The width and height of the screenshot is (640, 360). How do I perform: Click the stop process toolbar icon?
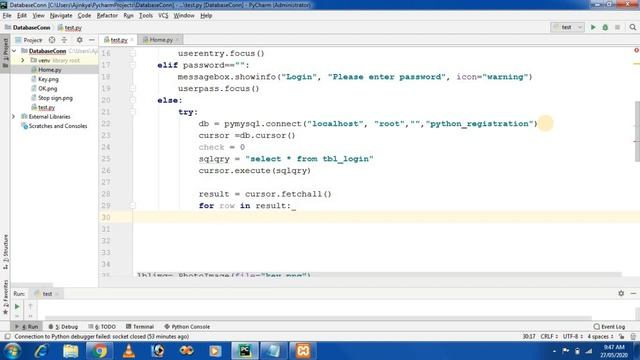click(618, 27)
